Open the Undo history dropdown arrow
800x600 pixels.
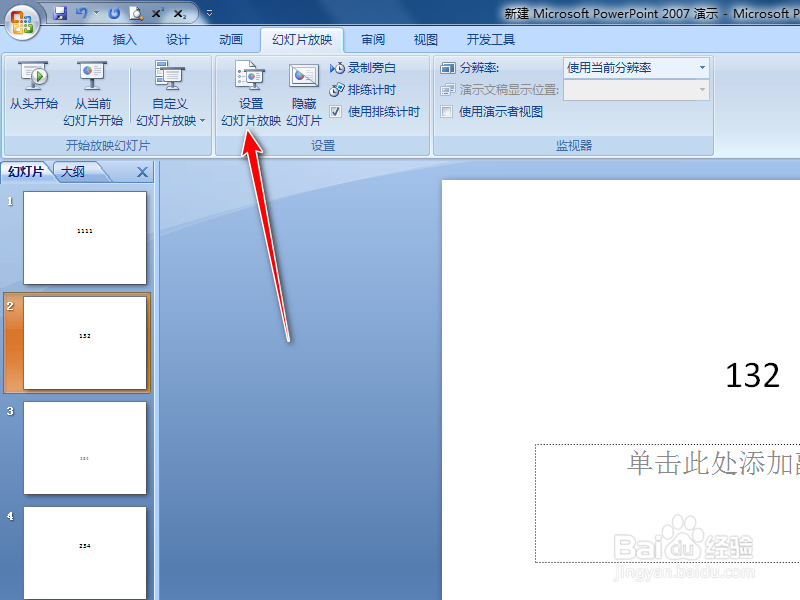[x=96, y=13]
